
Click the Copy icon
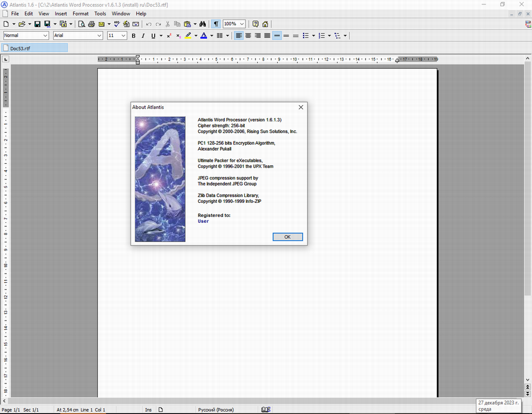tap(177, 24)
